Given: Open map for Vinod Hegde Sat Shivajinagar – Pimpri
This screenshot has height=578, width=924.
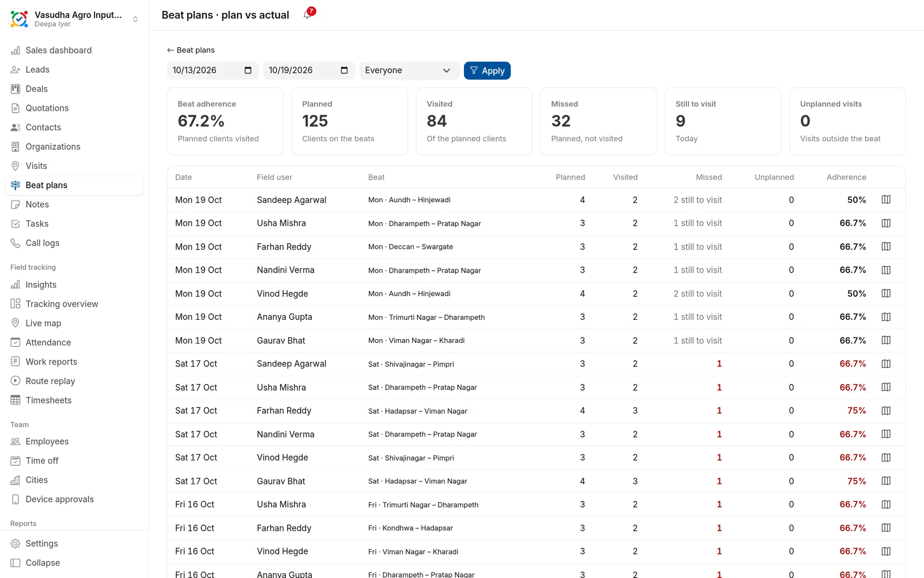Looking at the screenshot, I should (886, 458).
